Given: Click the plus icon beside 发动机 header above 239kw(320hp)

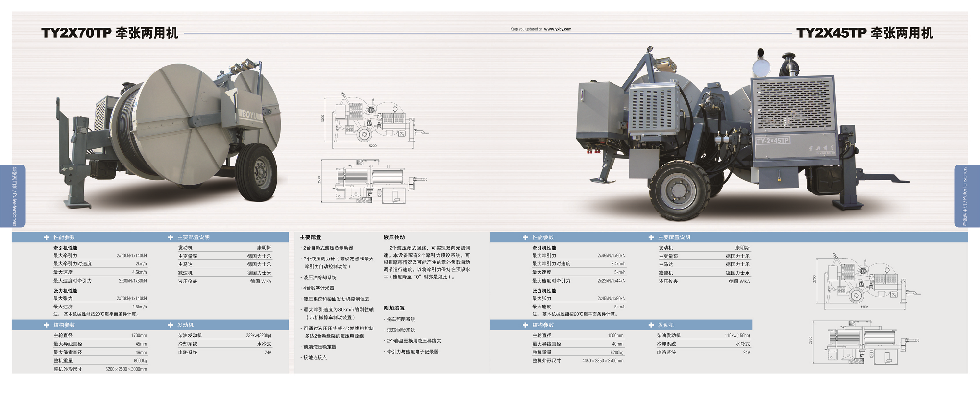Looking at the screenshot, I should [171, 325].
